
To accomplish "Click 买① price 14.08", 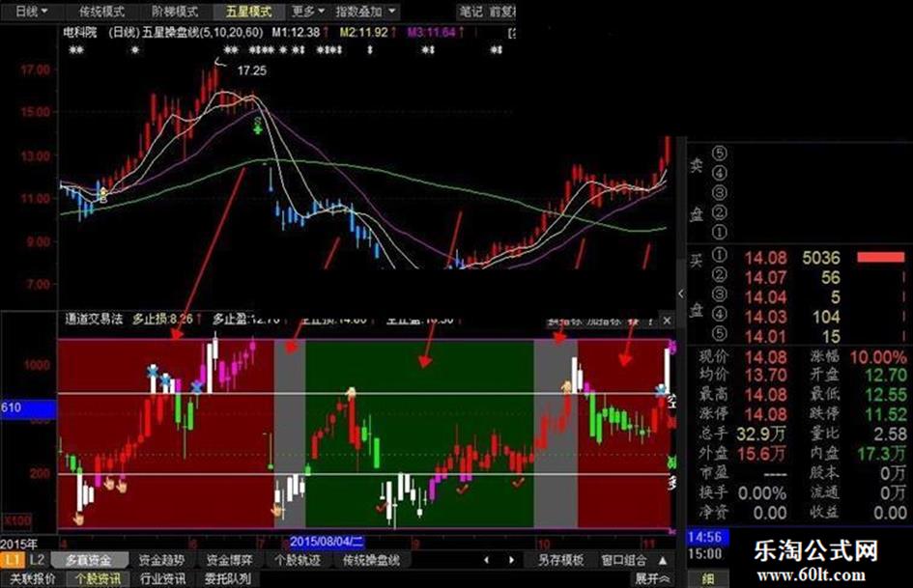I will tap(765, 258).
